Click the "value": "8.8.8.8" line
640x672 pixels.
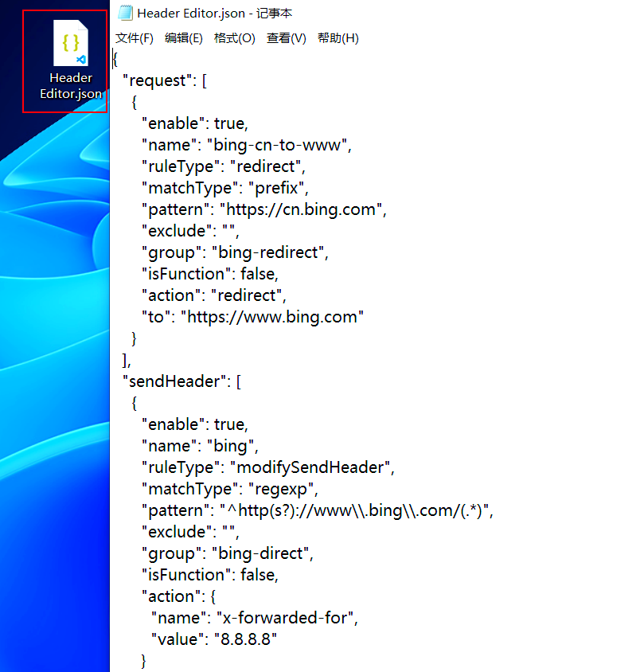click(214, 639)
